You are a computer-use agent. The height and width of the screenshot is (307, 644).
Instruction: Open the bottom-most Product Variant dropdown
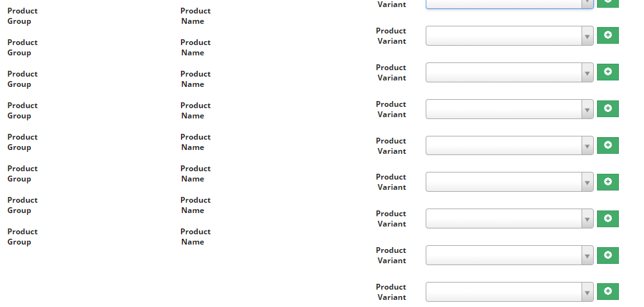click(509, 292)
